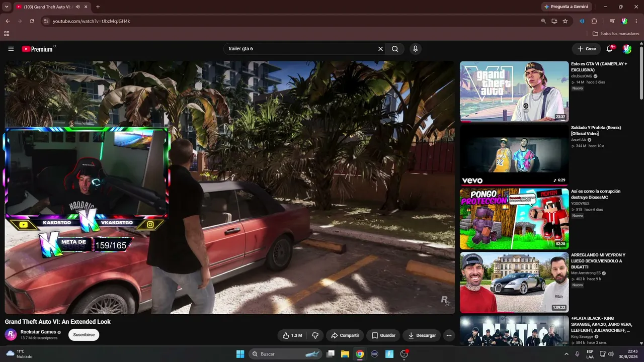Open the Chrome profile avatar
This screenshot has width=644, height=362.
coord(624,21)
